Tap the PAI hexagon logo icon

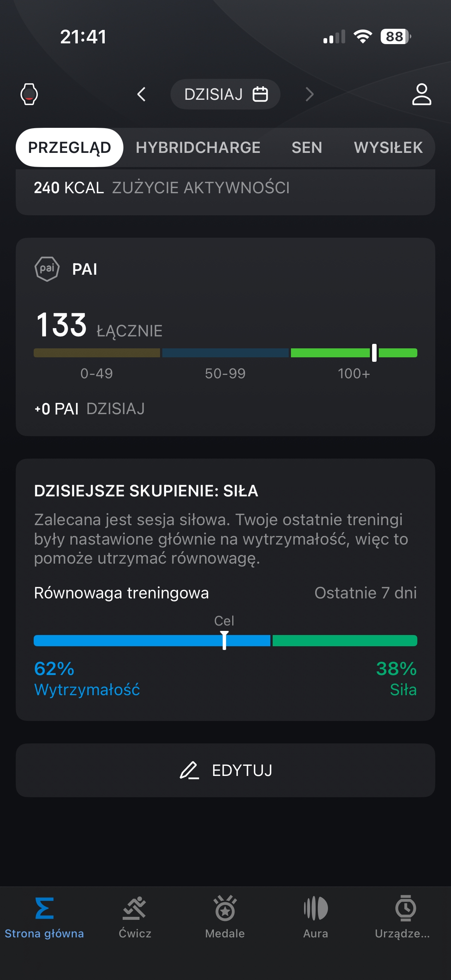tap(47, 269)
